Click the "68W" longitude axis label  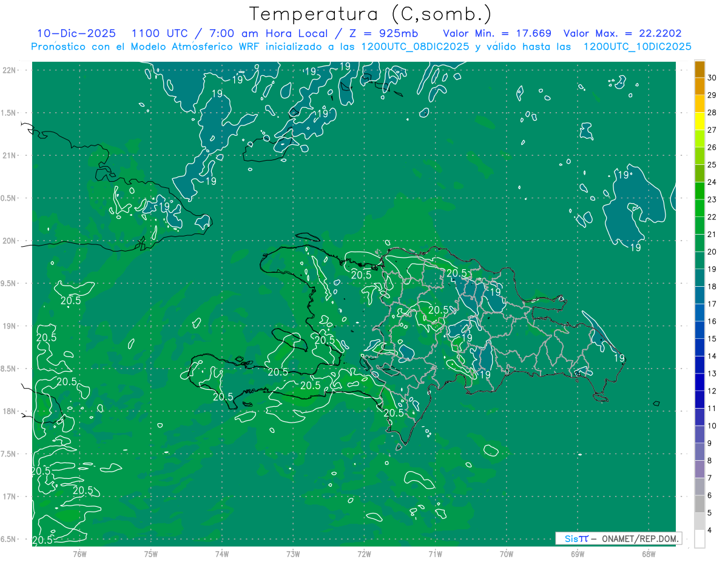[649, 554]
